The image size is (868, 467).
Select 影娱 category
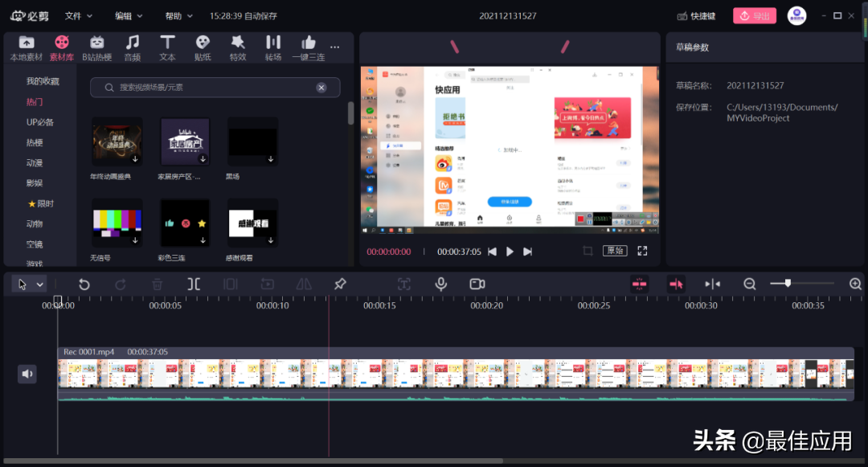point(35,183)
